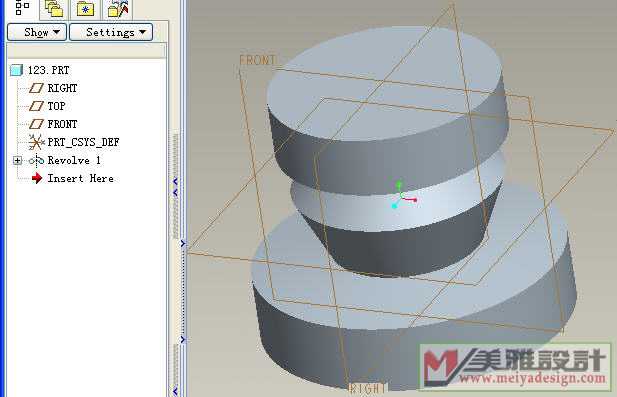The image size is (617, 397).
Task: Click the FRONT plane label in viewport
Action: pos(257,60)
